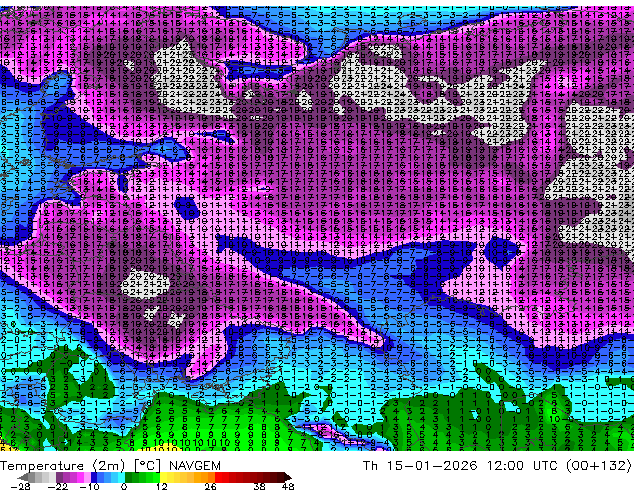Screen dimensions: 634x490
Task: Click the cyan swatch near 0 in the legend
Action: coord(121,477)
